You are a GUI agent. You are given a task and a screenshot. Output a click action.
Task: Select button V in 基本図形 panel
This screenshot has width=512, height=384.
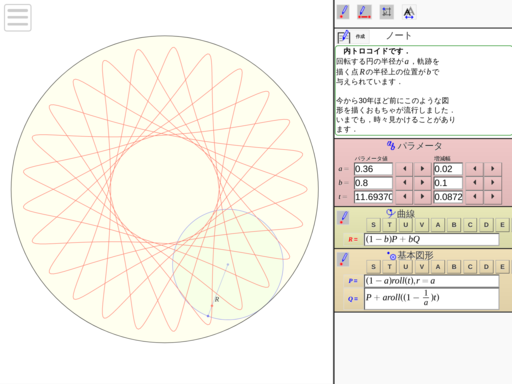click(x=422, y=267)
